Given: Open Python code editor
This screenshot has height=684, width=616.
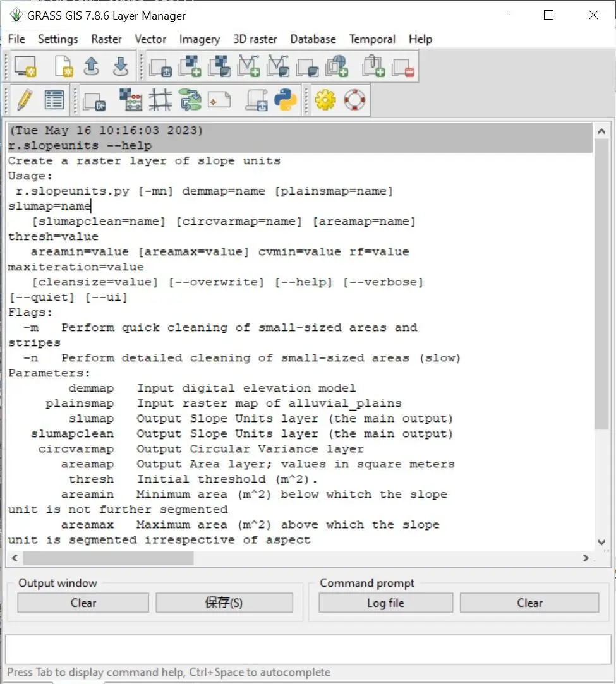Looking at the screenshot, I should tap(286, 100).
